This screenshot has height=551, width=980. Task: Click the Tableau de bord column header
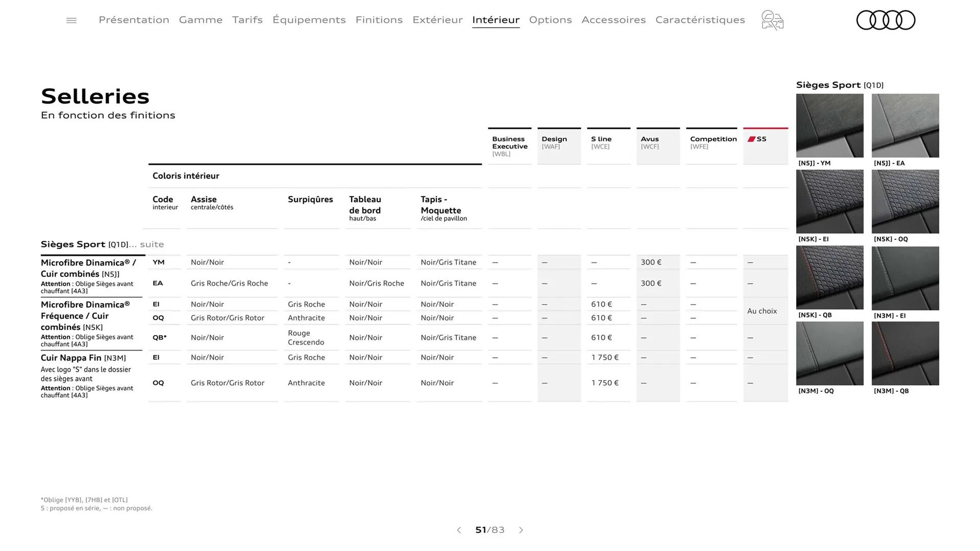pyautogui.click(x=365, y=209)
